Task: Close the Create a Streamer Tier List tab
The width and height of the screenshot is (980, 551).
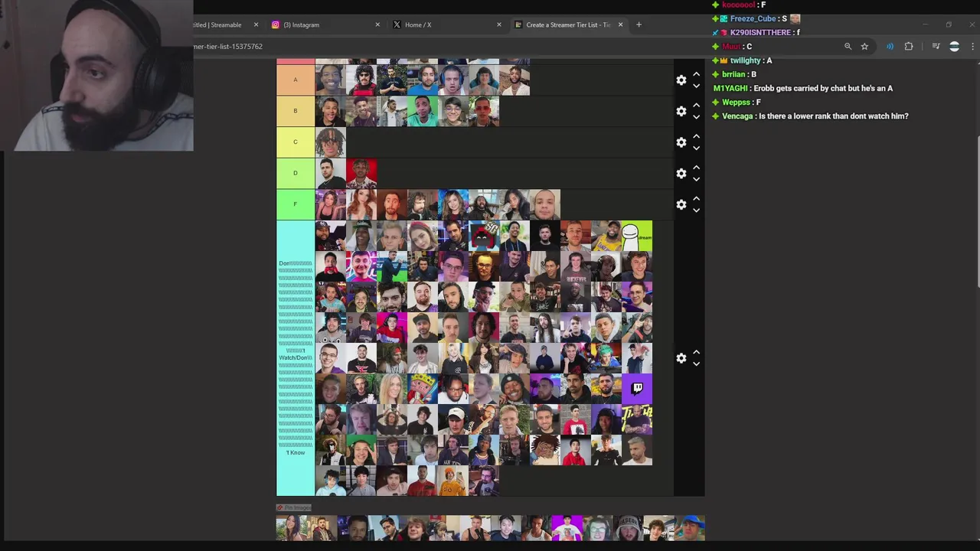Action: tap(620, 24)
